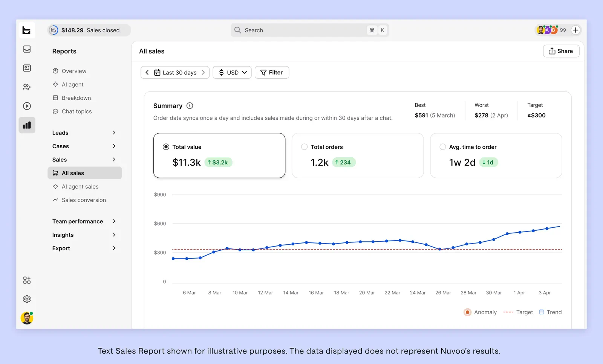Open the USD currency dropdown

232,72
